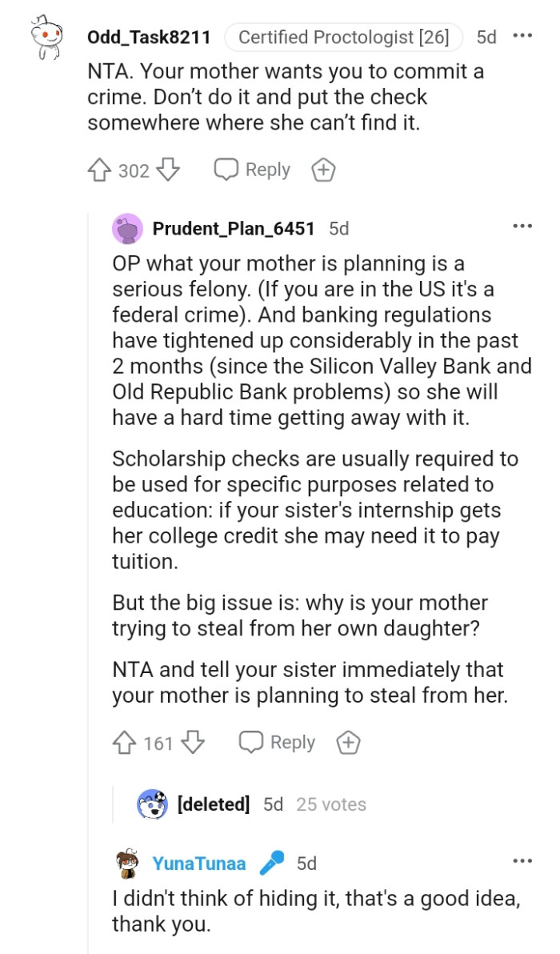This screenshot has width=560, height=954.
Task: Open the overflow menu on Prudent_Plan_6451's comment
Action: coord(522,225)
